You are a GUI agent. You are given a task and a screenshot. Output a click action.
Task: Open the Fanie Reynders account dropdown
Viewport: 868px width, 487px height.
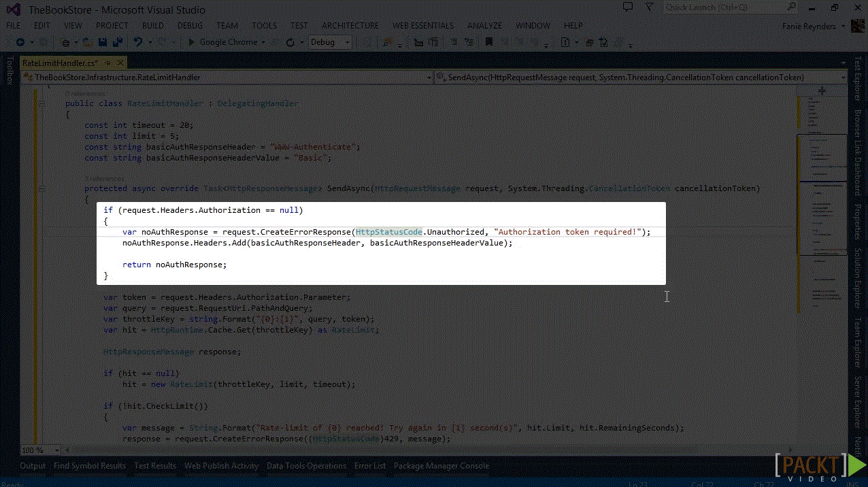[x=814, y=27]
